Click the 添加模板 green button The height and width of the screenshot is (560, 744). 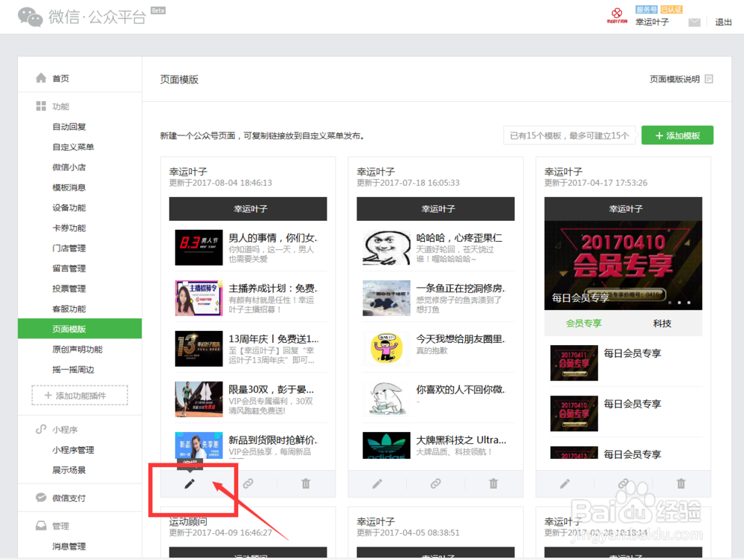pyautogui.click(x=677, y=135)
